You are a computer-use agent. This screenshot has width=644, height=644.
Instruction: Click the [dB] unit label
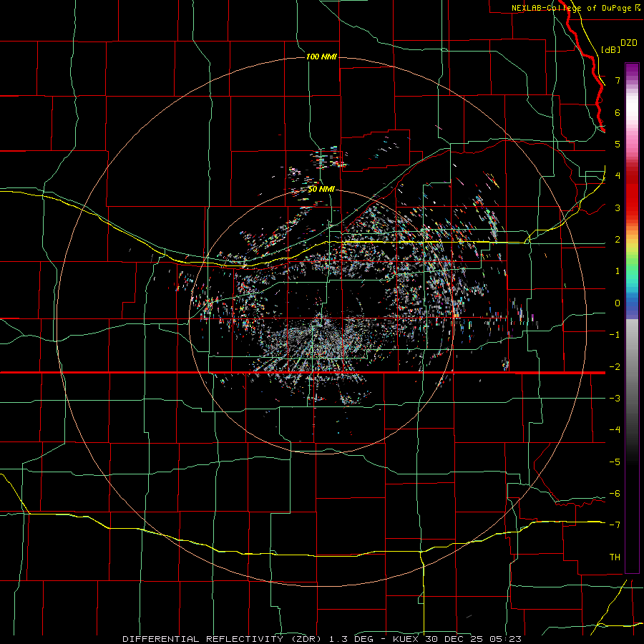tap(610, 49)
